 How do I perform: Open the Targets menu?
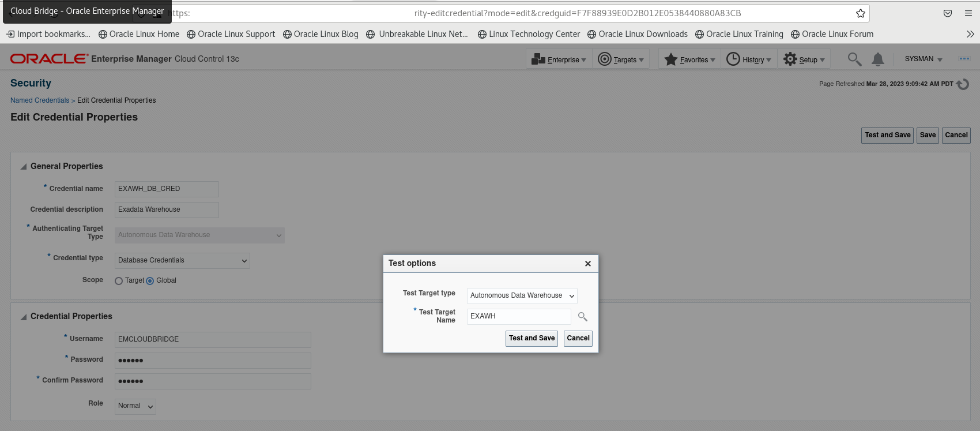[621, 59]
